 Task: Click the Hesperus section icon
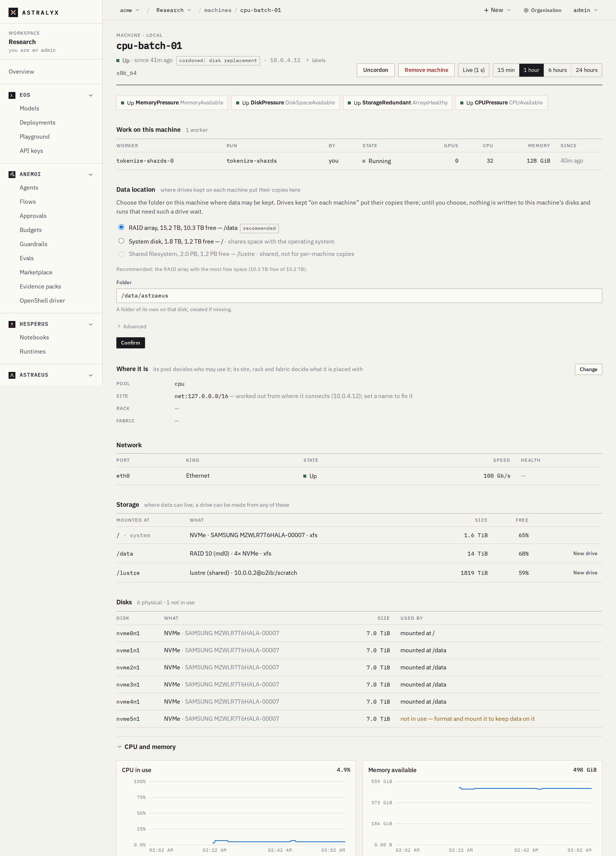point(12,324)
